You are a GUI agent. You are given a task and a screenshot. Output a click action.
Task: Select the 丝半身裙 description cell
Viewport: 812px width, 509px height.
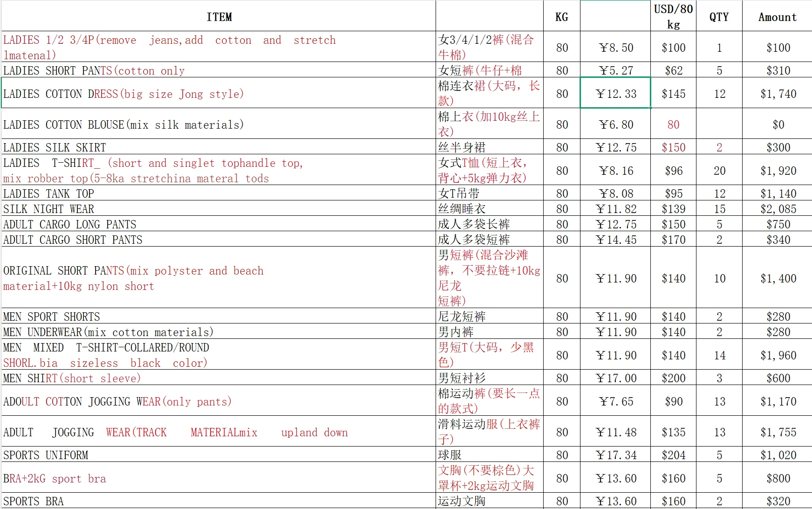[x=489, y=147]
